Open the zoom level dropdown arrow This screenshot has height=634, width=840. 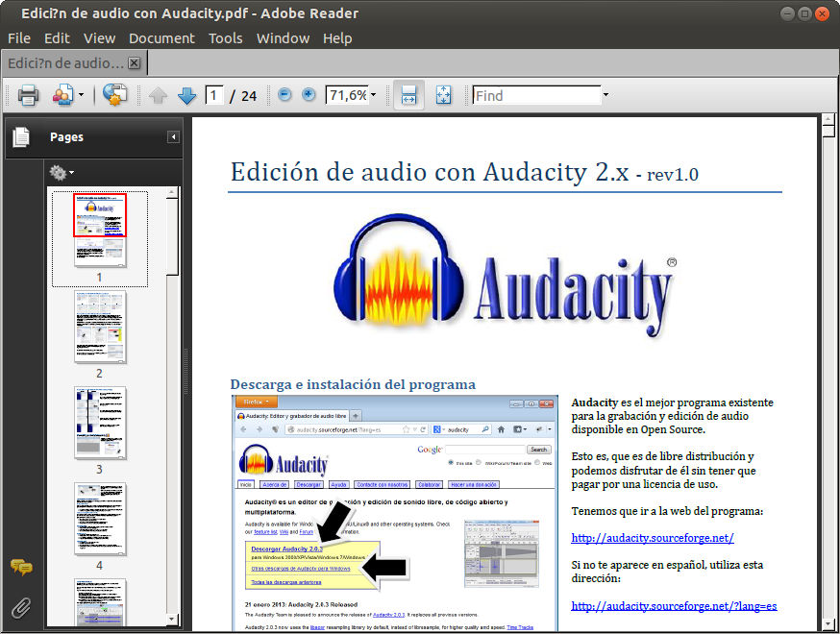pos(374,95)
